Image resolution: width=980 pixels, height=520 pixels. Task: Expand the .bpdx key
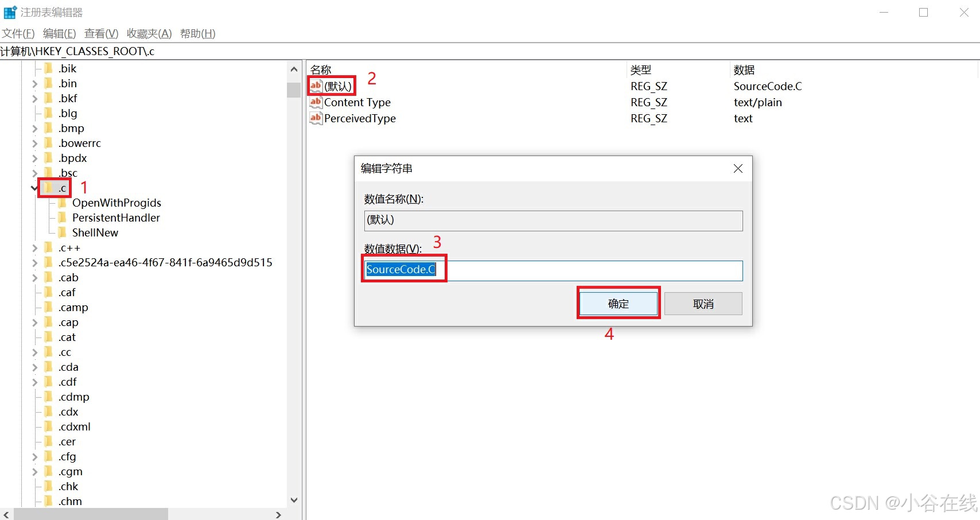34,158
